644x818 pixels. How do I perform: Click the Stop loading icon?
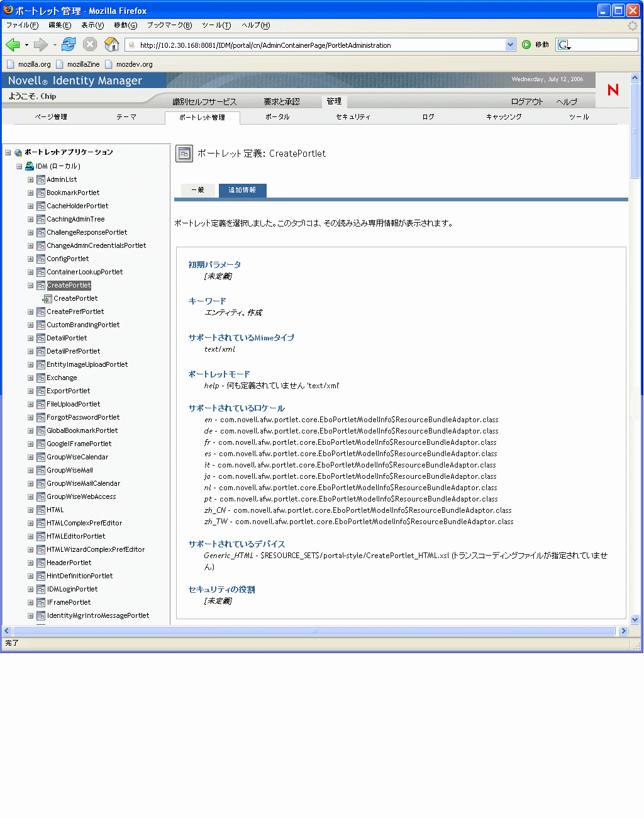[90, 44]
